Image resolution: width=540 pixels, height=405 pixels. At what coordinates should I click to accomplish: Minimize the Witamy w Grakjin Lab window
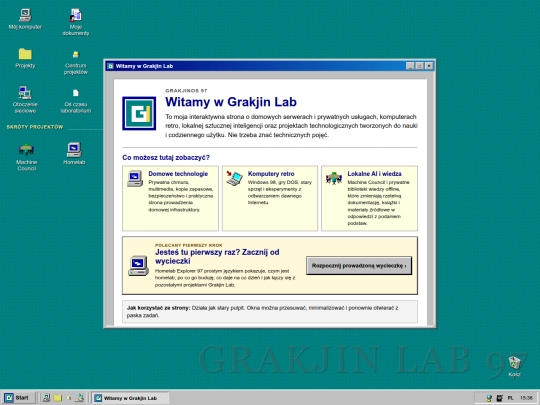click(410, 66)
